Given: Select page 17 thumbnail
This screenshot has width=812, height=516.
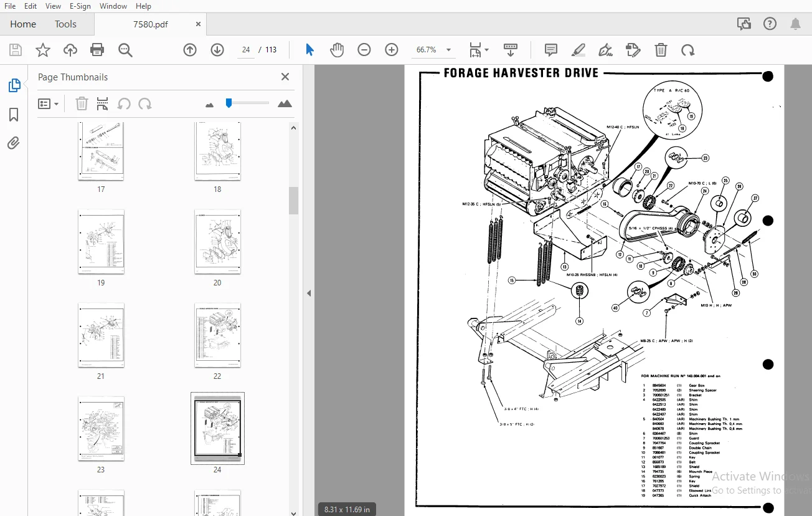Looking at the screenshot, I should pyautogui.click(x=101, y=151).
